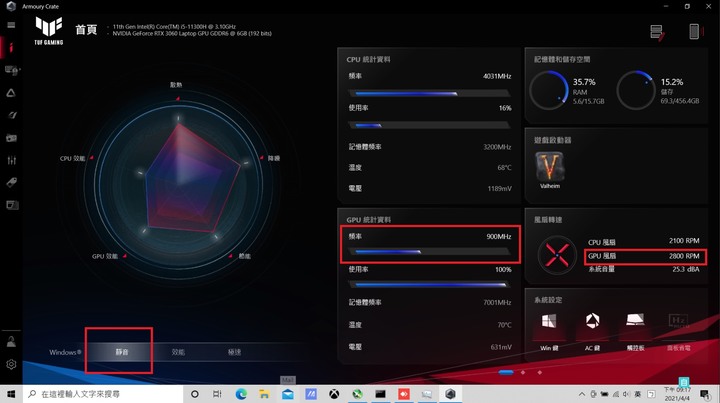
Task: Click the taskbar search box
Action: point(103,394)
